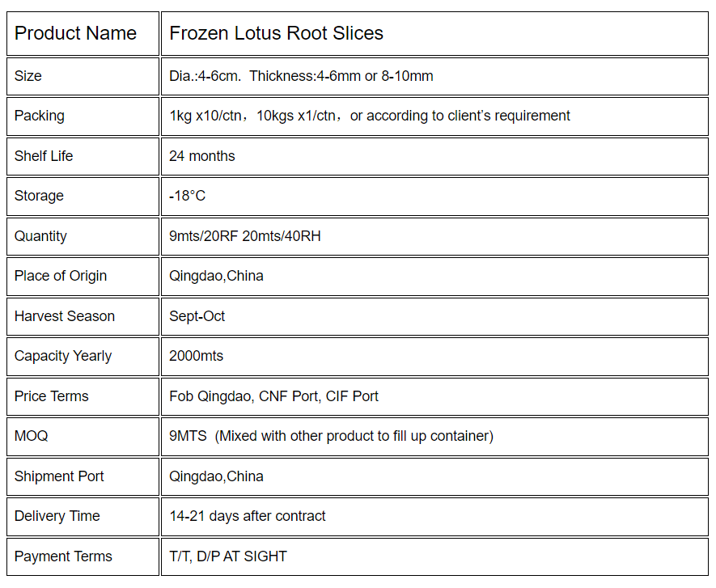This screenshot has width=716, height=588.
Task: Click the Dia. 4-6cm thickness value
Action: [x=301, y=76]
